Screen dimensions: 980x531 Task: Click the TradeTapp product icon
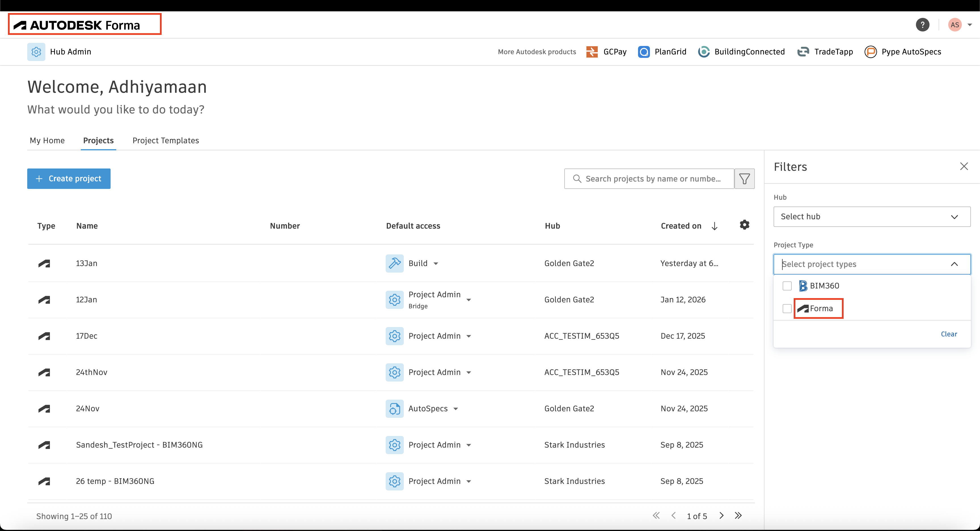[803, 52]
